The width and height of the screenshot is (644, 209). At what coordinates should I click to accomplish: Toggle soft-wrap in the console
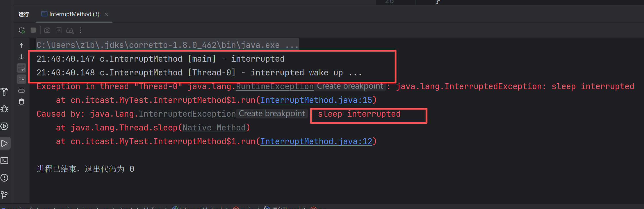pyautogui.click(x=21, y=68)
